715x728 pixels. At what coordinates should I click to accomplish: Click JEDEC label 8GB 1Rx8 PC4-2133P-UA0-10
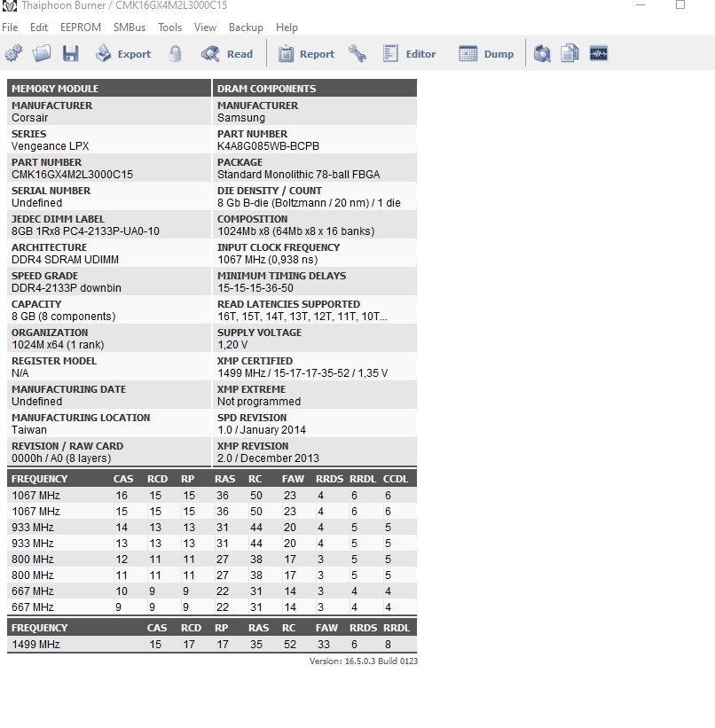click(x=85, y=231)
